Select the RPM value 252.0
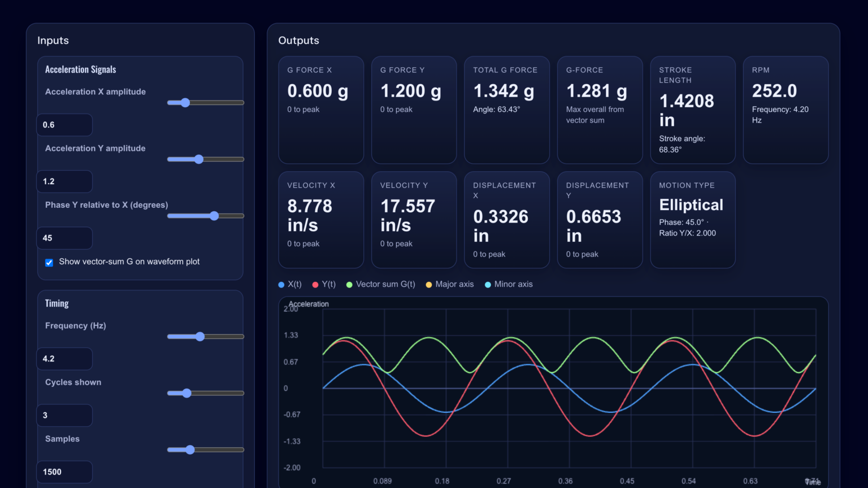The image size is (868, 488). (x=774, y=91)
